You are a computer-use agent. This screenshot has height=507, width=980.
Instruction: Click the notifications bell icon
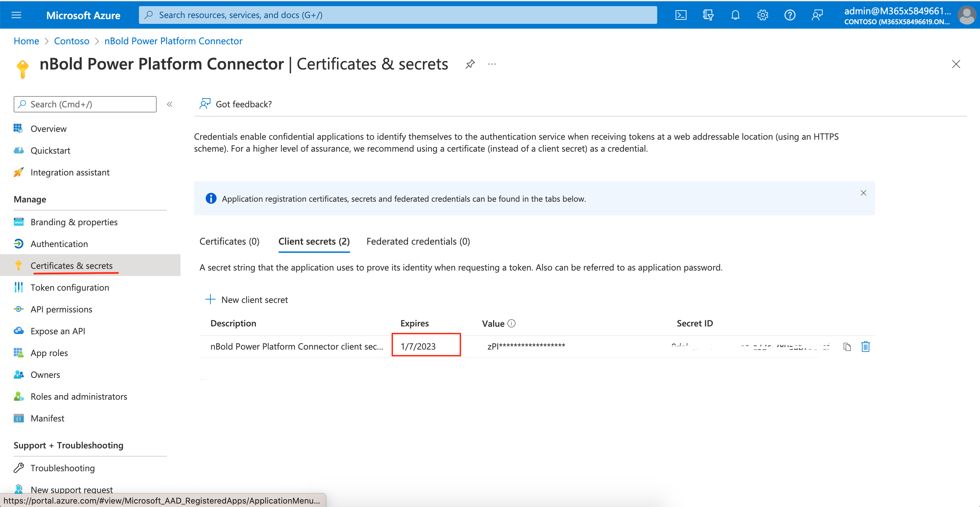(735, 15)
